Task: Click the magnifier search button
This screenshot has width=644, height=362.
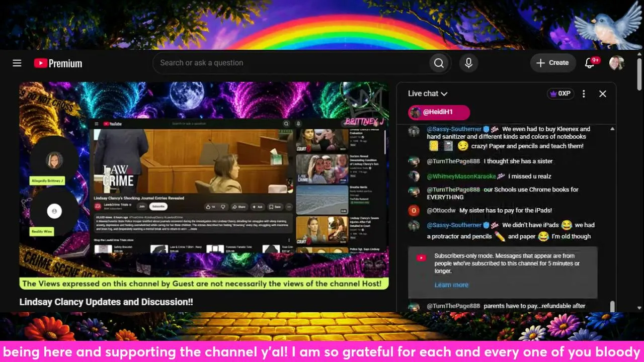Action: pos(439,63)
